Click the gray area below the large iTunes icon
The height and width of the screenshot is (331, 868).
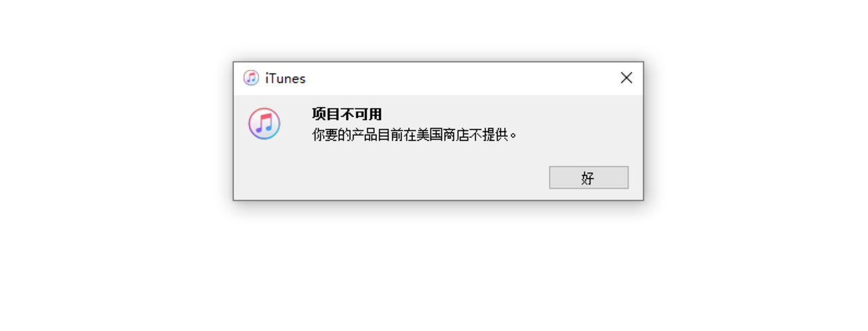(264, 170)
